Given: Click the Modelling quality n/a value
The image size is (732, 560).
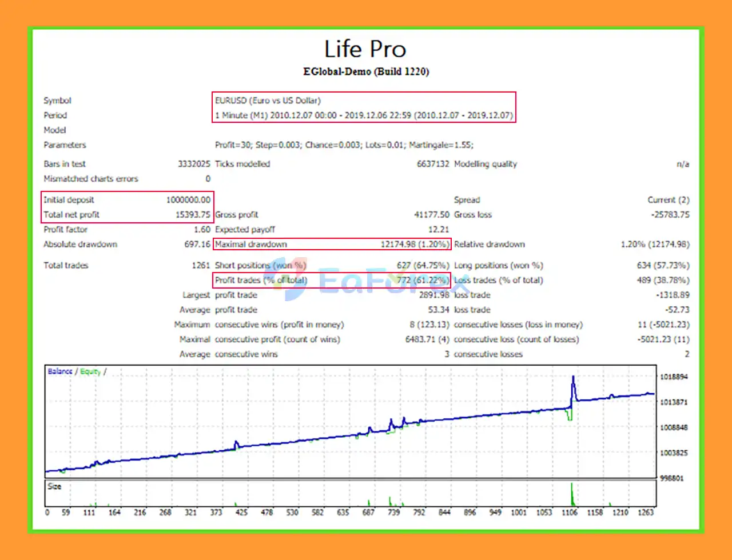Looking at the screenshot, I should click(x=683, y=164).
